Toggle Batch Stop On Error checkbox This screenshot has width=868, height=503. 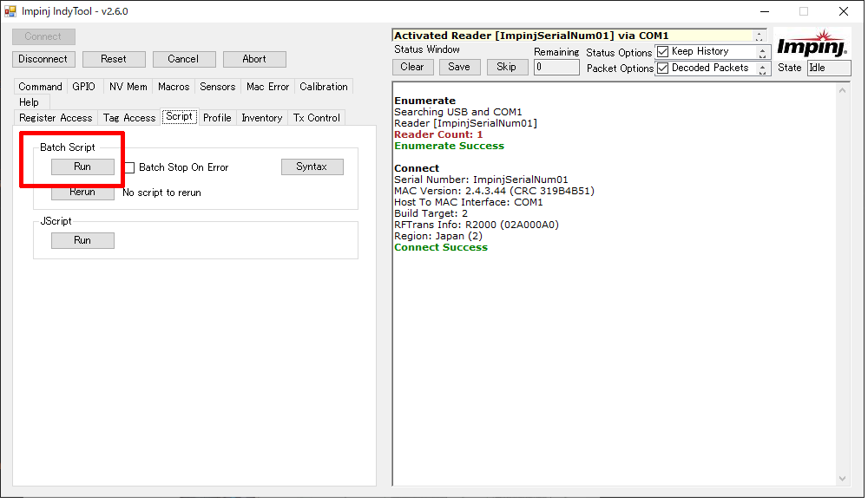click(x=129, y=168)
